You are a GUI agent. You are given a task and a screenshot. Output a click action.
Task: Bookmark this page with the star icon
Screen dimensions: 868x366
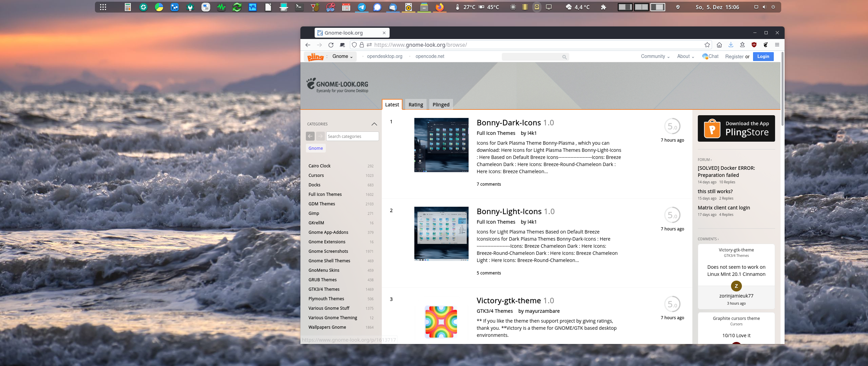(x=707, y=45)
